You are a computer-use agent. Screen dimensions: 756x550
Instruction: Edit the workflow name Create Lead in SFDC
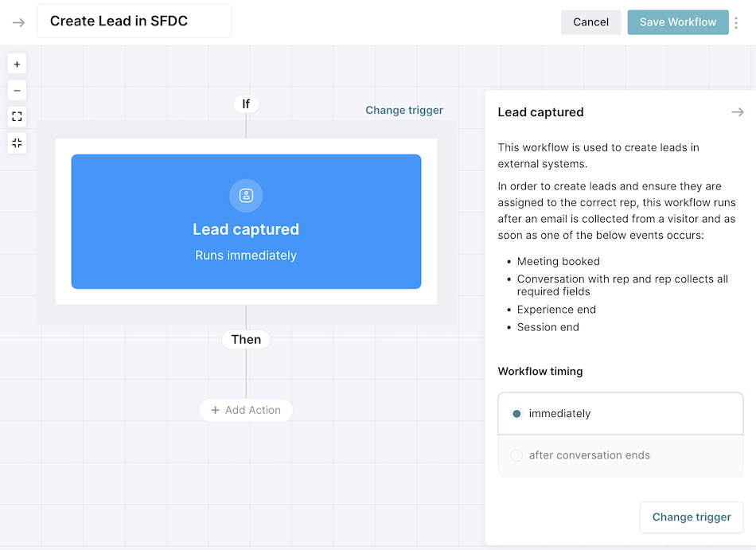(x=134, y=21)
